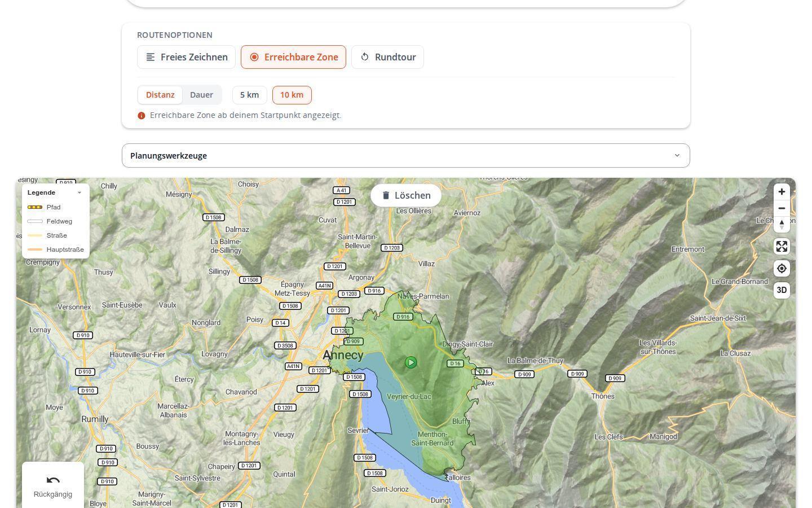Choose the 10 km range
Viewport: 812px width, 508px height.
pyautogui.click(x=292, y=95)
